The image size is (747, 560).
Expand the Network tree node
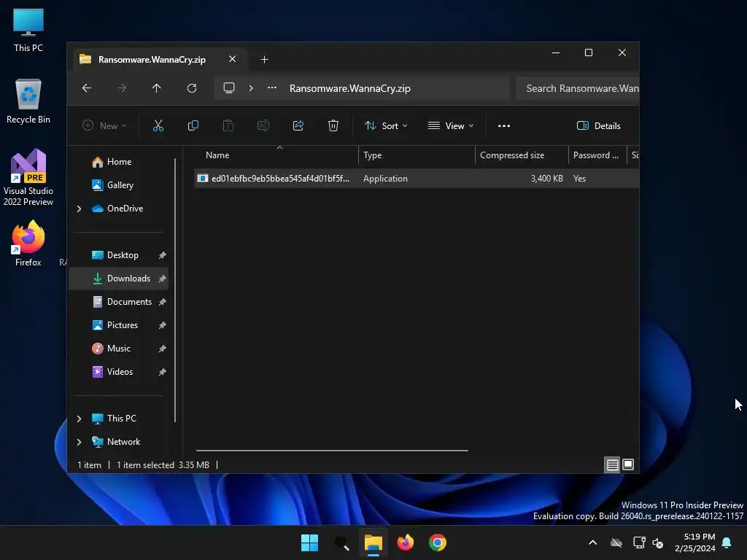click(x=79, y=442)
